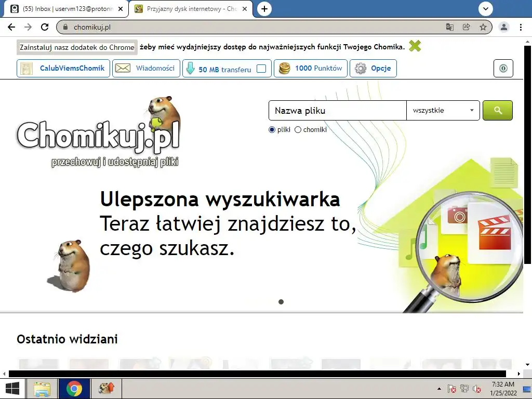Open the Chomik hamster app in taskbar
The width and height of the screenshot is (532, 399).
point(106,389)
